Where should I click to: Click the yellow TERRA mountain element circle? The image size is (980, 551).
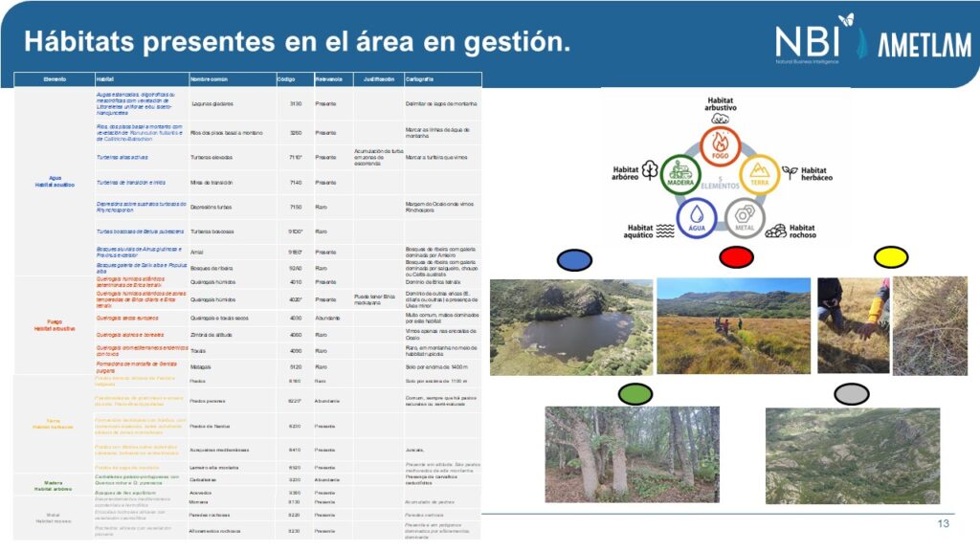point(759,174)
